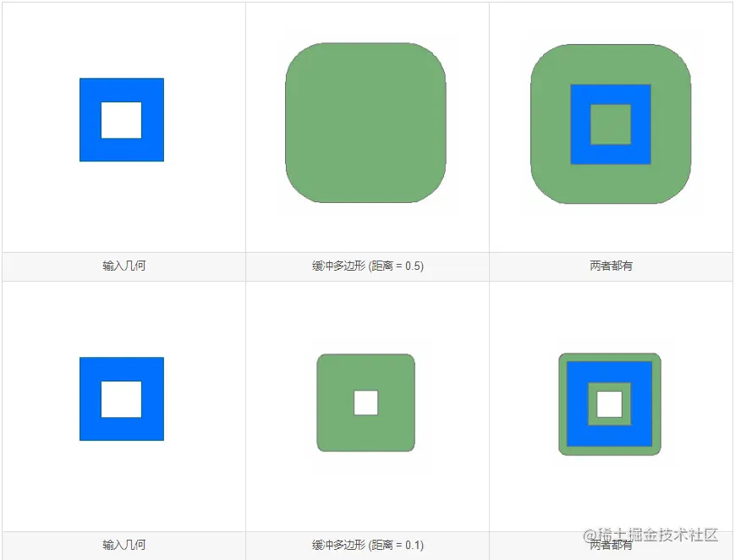Click the combined image in the bottom row
The image size is (735, 560).
coord(610,404)
